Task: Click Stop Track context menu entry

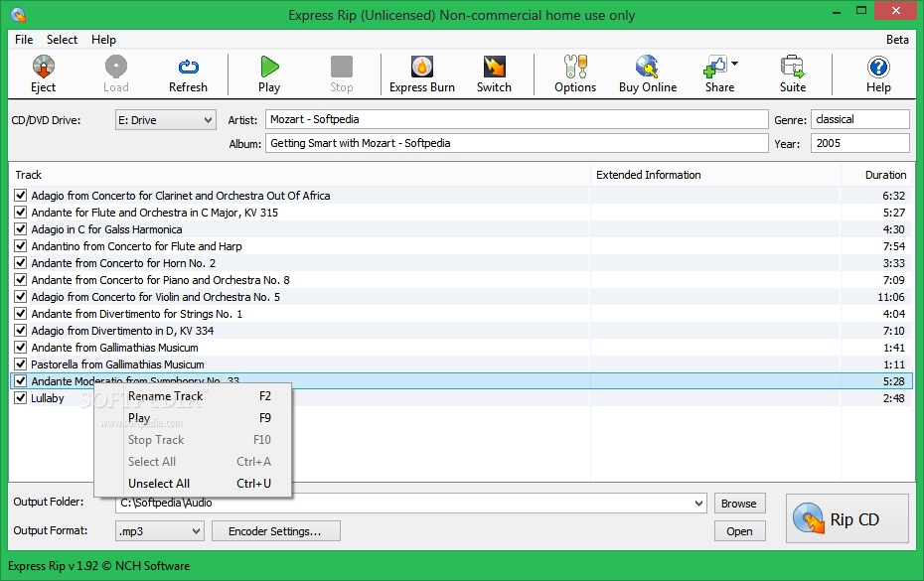Action: pos(194,440)
